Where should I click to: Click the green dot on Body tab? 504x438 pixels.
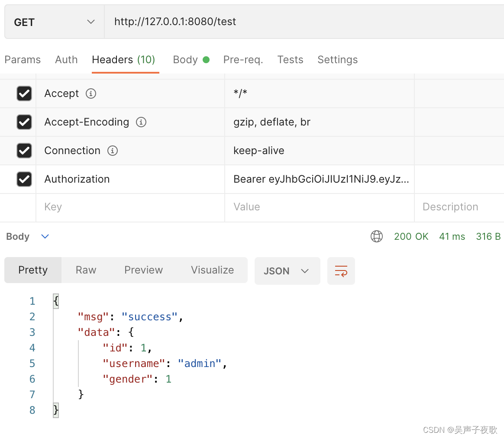207,60
